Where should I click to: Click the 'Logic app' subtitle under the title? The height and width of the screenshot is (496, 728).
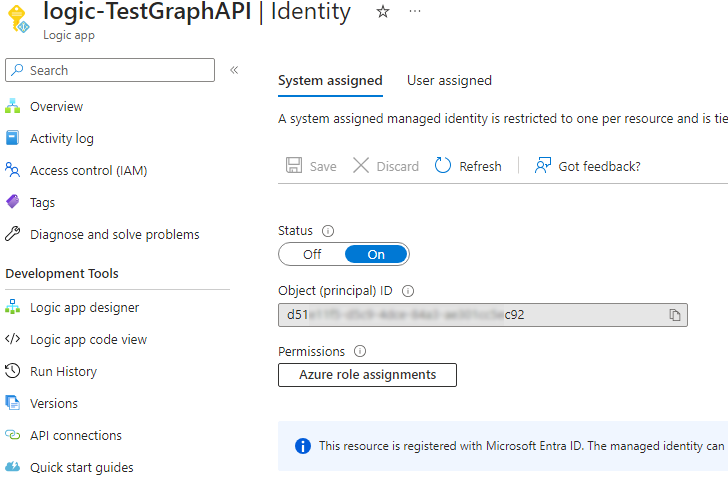69,35
